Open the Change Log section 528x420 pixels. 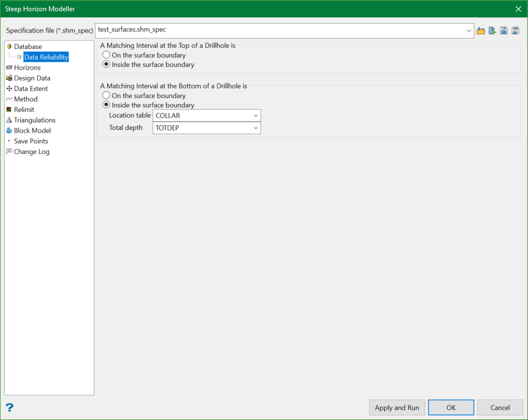[x=31, y=152]
